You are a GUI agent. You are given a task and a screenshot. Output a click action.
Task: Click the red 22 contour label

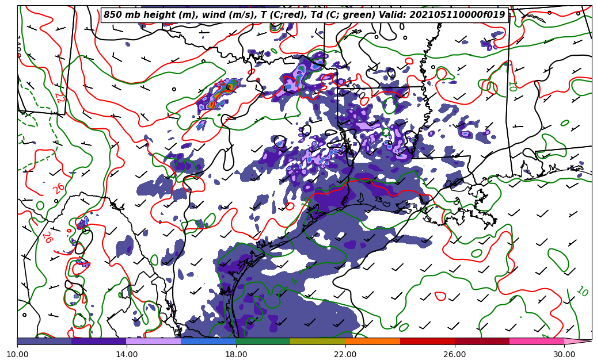click(x=59, y=97)
